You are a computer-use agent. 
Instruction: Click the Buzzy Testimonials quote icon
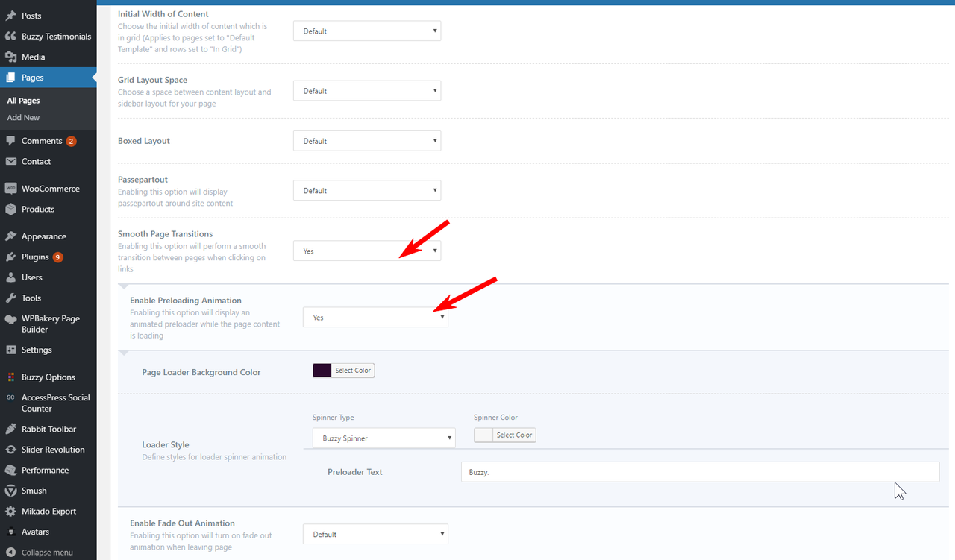pyautogui.click(x=10, y=37)
